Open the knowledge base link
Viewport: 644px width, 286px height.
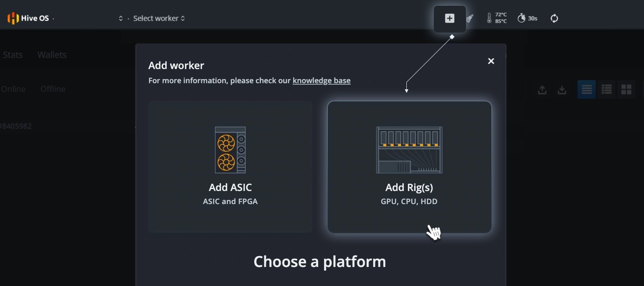[321, 80]
